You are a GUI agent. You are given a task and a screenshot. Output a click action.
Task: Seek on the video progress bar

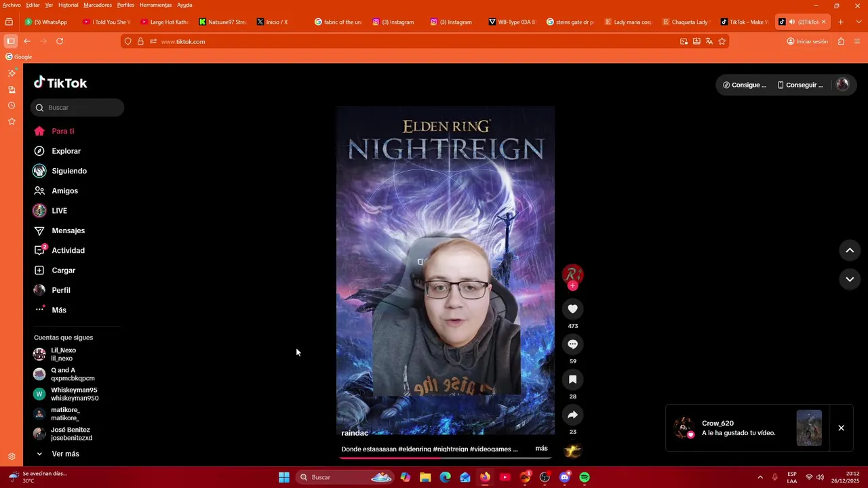pyautogui.click(x=446, y=457)
